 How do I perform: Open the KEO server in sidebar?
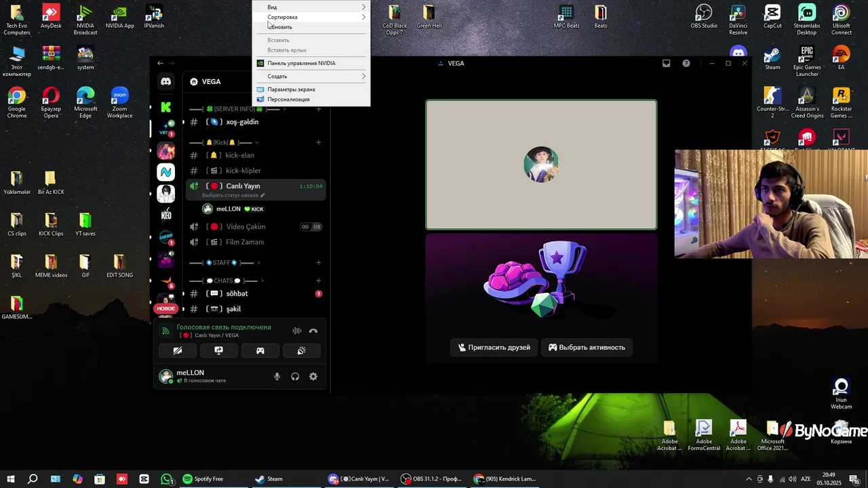pos(166,215)
